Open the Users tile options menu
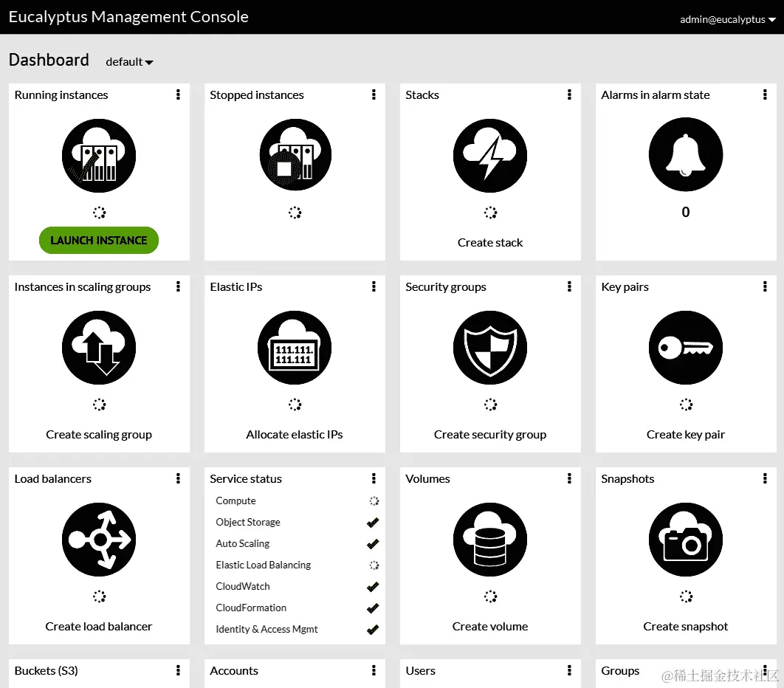784x688 pixels. [x=569, y=670]
